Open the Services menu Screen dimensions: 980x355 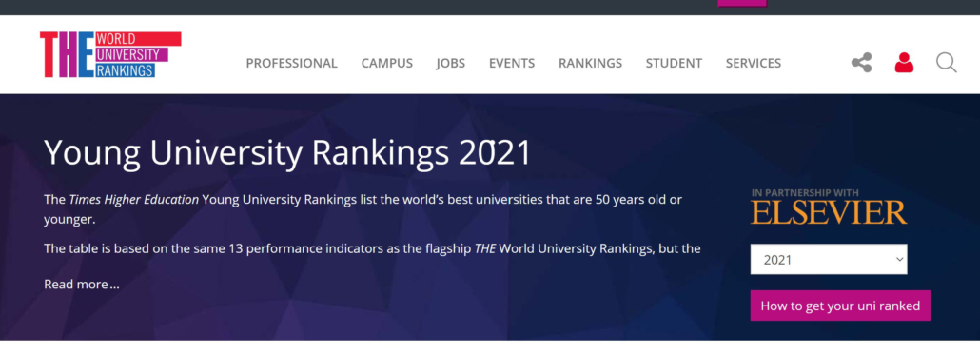[x=754, y=63]
